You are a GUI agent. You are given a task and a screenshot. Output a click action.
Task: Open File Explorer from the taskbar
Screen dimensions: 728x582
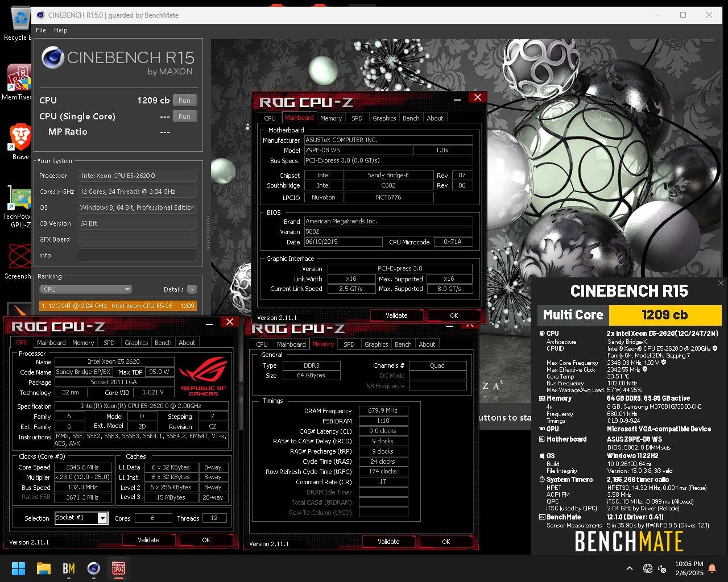[x=44, y=568]
